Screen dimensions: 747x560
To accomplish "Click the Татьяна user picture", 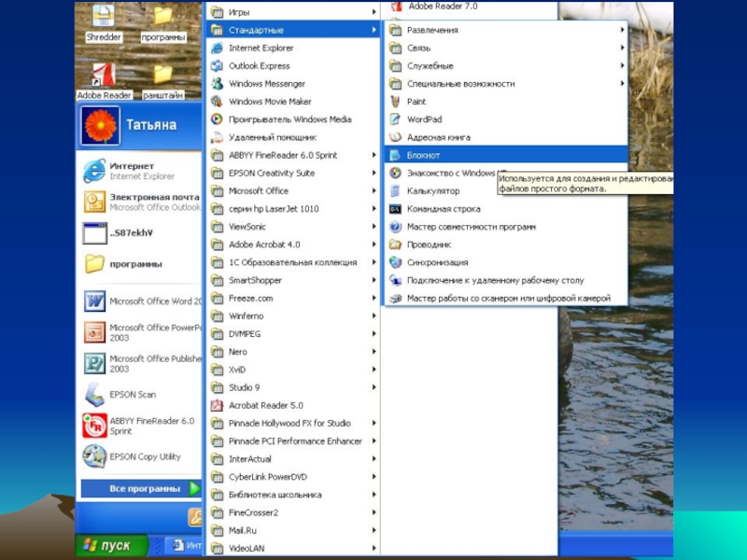I will click(x=101, y=126).
